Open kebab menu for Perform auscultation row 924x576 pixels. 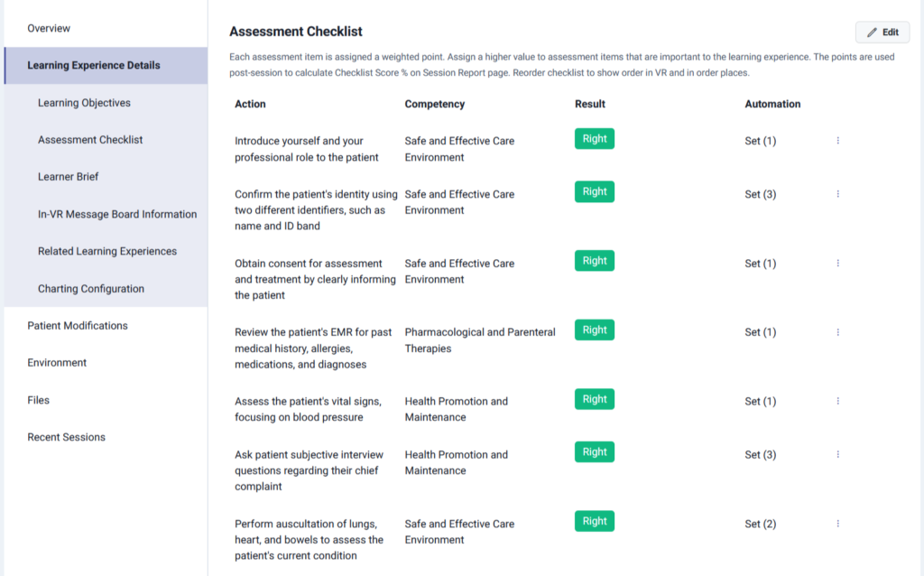pyautogui.click(x=837, y=524)
